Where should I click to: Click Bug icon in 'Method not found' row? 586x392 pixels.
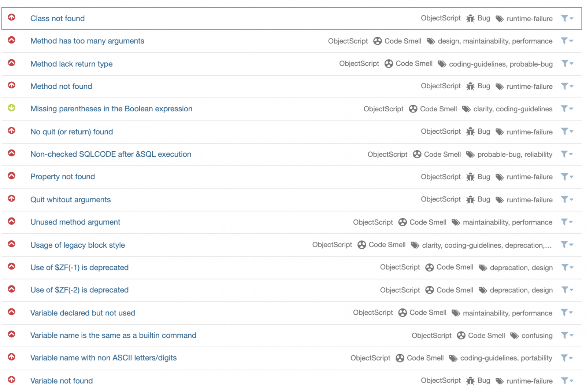click(470, 86)
